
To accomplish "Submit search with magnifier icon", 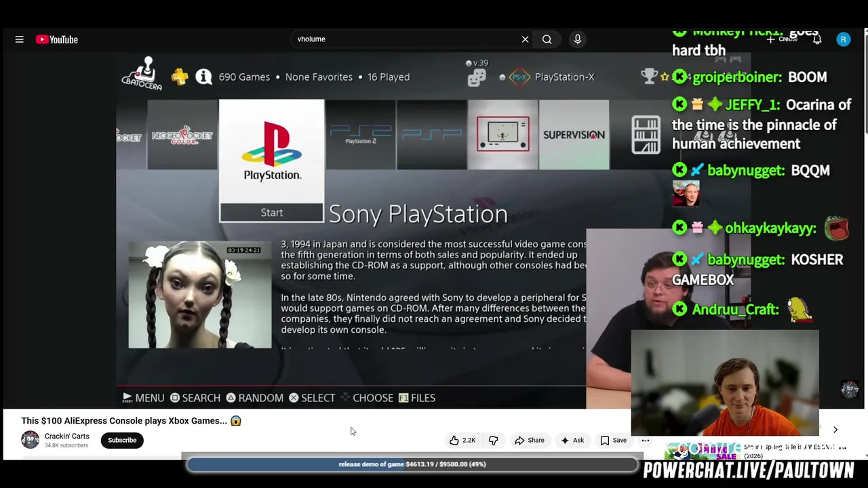I will pyautogui.click(x=547, y=39).
